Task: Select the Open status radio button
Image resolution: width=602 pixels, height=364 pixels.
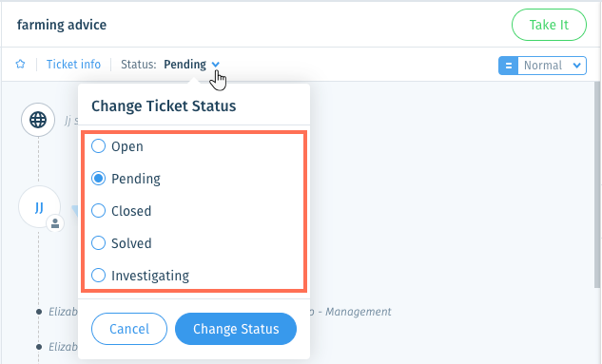Action: (x=98, y=146)
